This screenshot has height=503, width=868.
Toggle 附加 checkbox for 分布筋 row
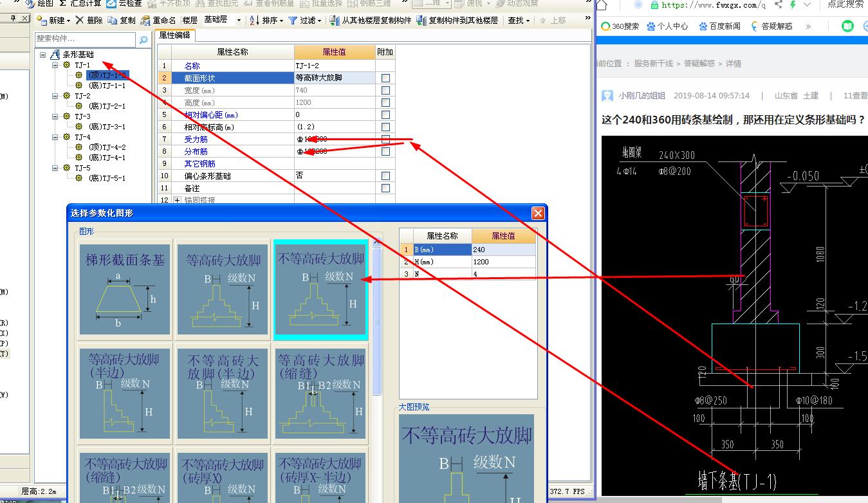coord(385,151)
